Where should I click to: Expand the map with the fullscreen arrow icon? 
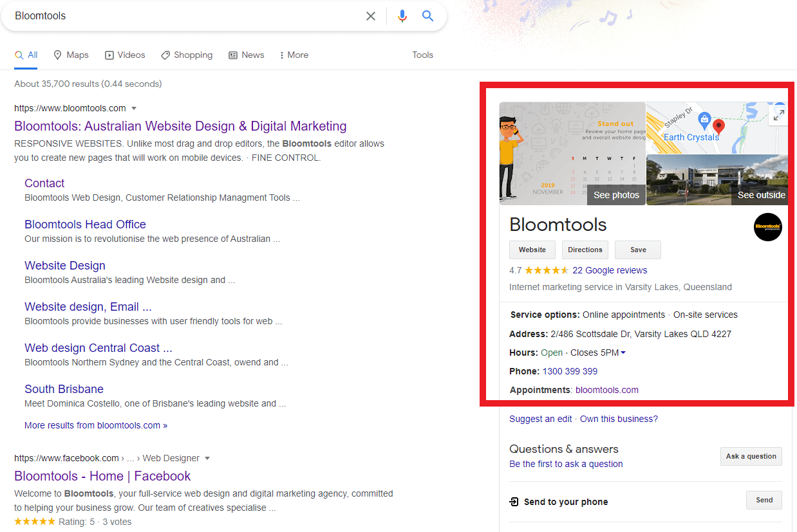point(778,114)
